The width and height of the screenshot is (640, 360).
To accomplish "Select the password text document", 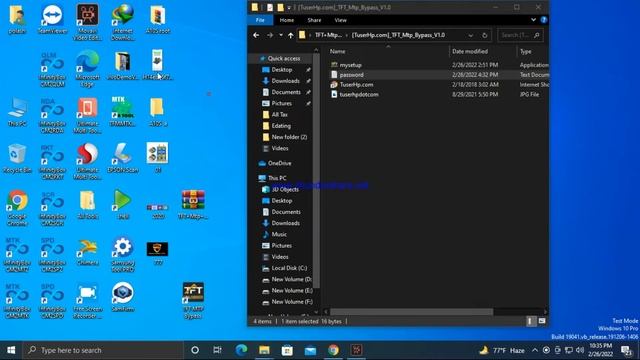I will (351, 75).
